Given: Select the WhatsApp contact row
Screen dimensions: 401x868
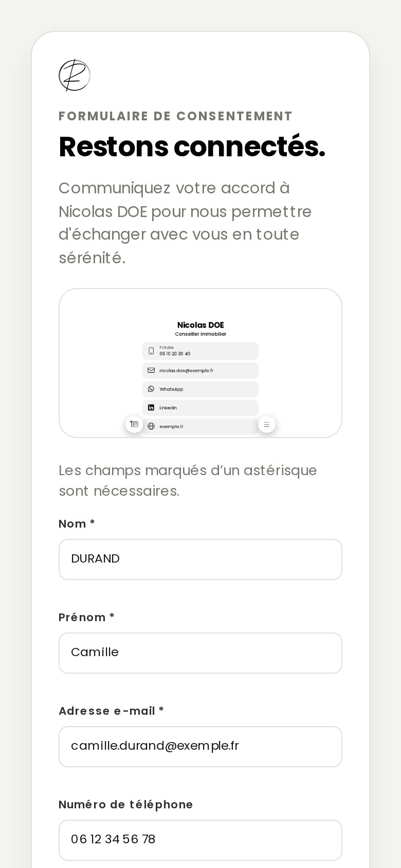Looking at the screenshot, I should (x=200, y=389).
